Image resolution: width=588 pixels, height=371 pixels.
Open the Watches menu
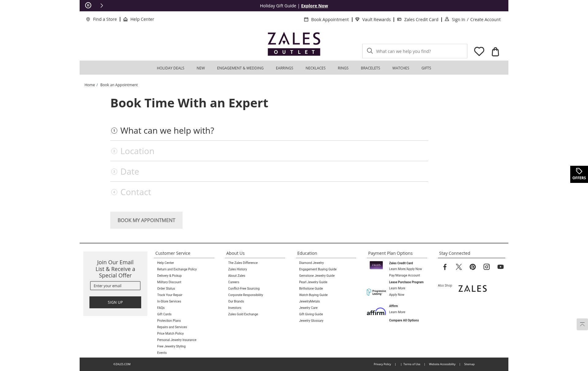(401, 68)
